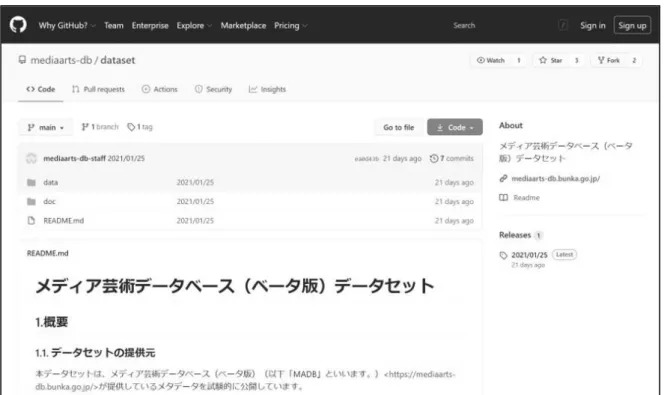
Task: Click the 1.1. データセットの提供元 heading
Action: click(x=95, y=353)
